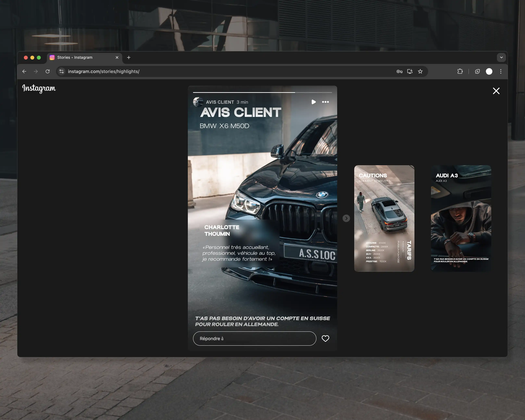Open a new browser tab
The width and height of the screenshot is (525, 420).
[129, 57]
